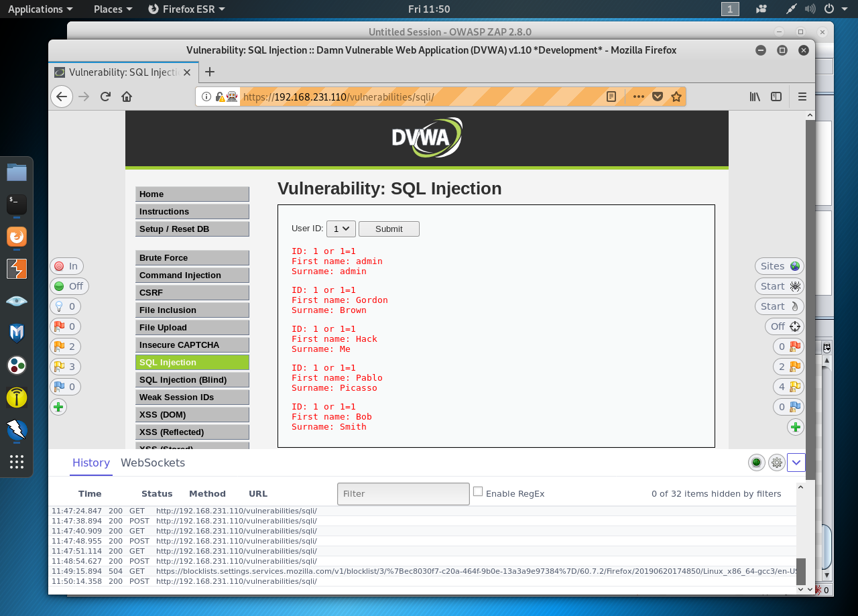The image size is (858, 616).
Task: Click the Firefox back arrow button
Action: tap(62, 97)
